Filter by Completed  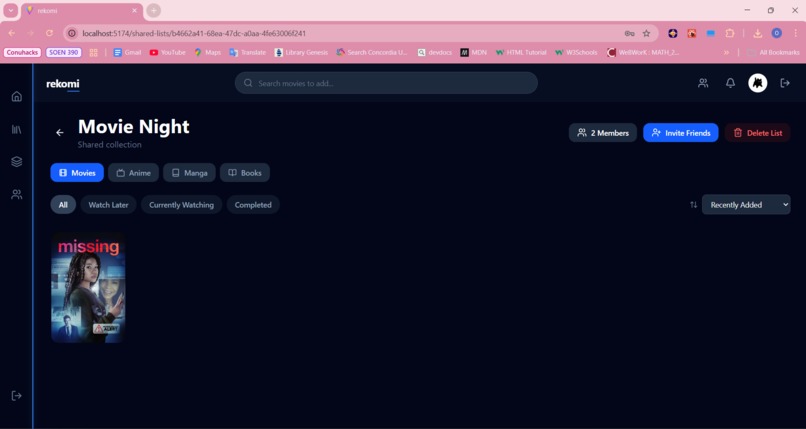tap(253, 204)
